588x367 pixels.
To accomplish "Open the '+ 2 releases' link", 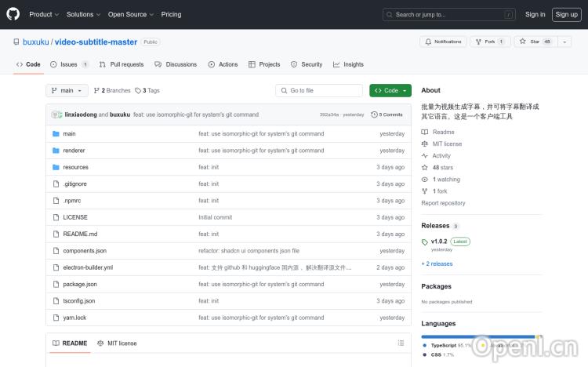I will pos(437,264).
